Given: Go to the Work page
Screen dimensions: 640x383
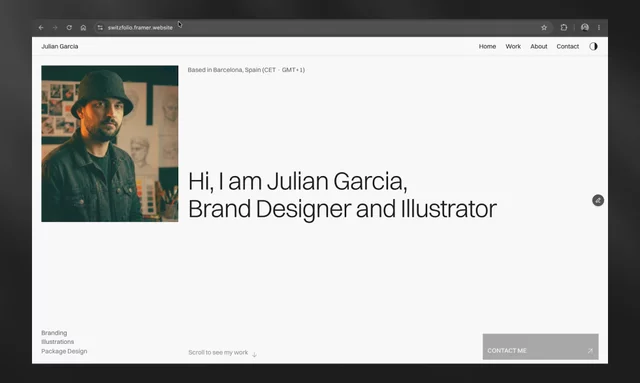Looking at the screenshot, I should [x=513, y=47].
